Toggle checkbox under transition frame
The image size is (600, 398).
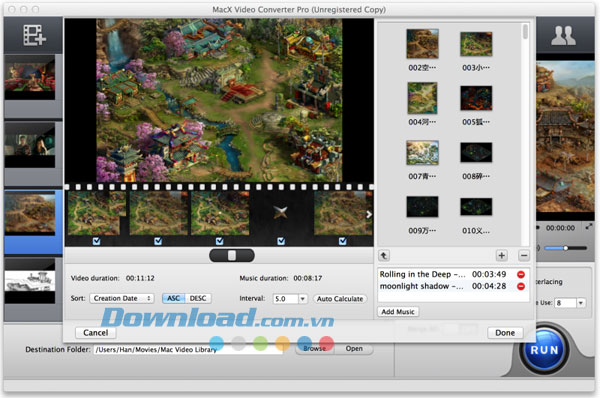click(281, 241)
